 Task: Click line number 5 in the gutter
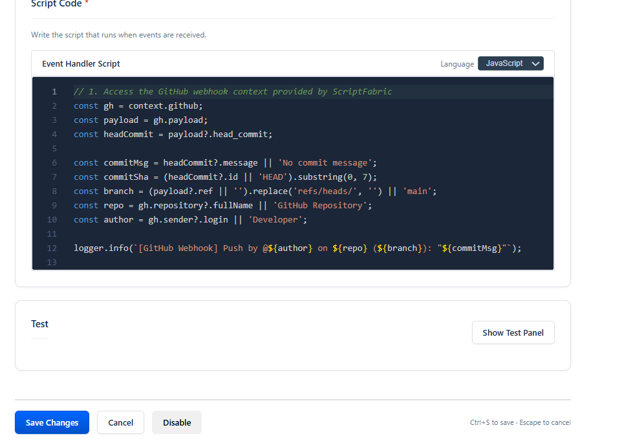click(54, 149)
